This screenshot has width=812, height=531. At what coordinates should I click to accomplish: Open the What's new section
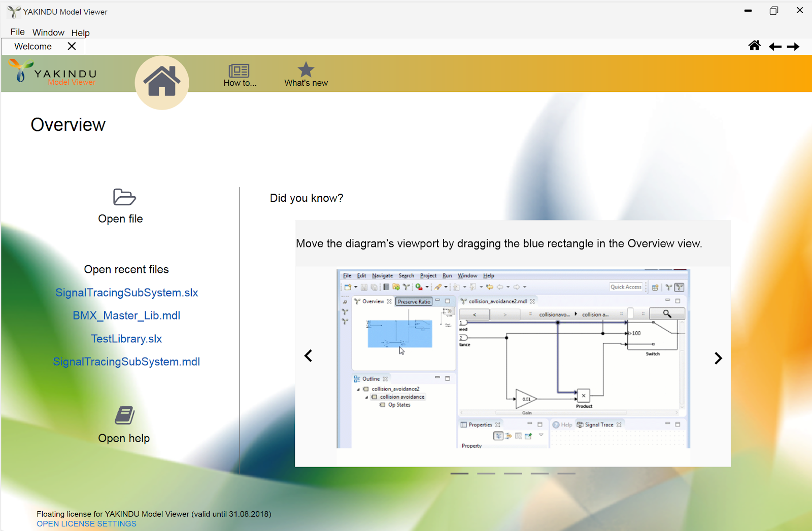tap(306, 75)
